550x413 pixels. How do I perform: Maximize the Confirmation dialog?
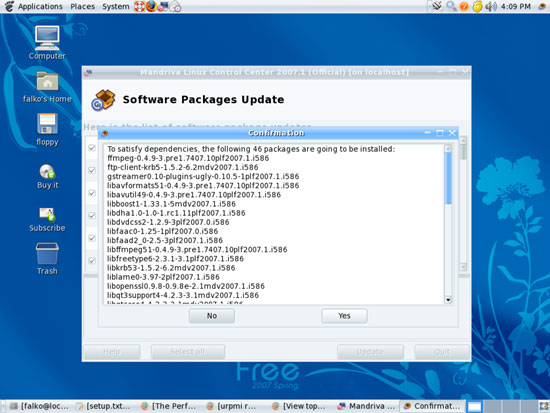click(x=440, y=133)
